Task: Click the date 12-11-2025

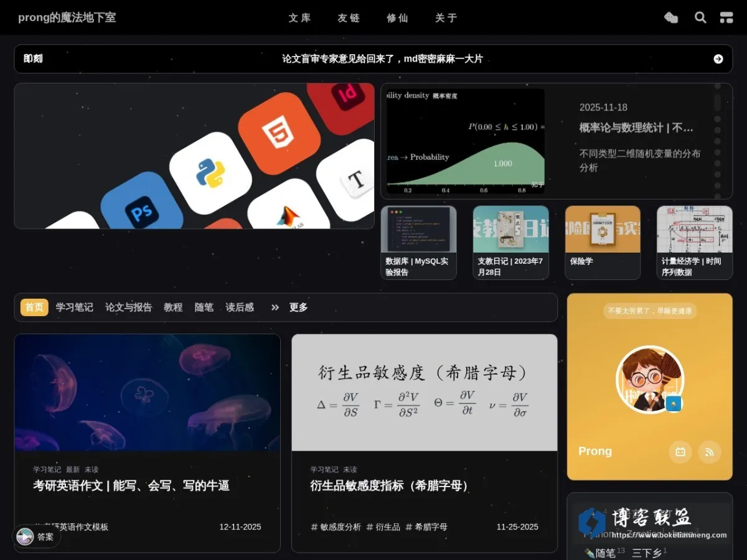Action: pyautogui.click(x=240, y=527)
